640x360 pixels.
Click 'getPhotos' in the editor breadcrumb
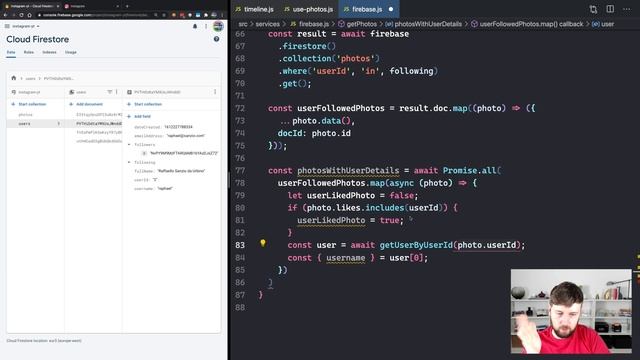pos(361,24)
